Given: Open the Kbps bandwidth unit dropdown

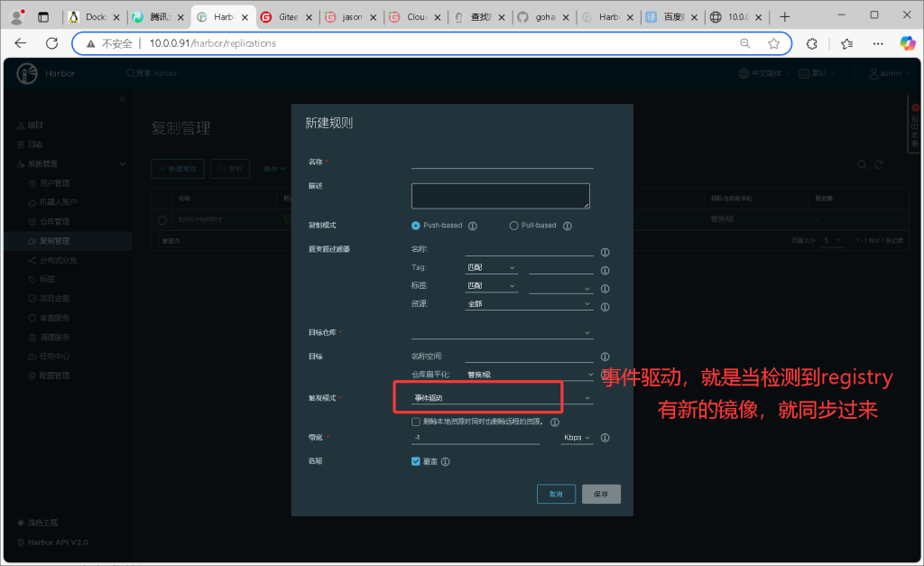Looking at the screenshot, I should 577,438.
